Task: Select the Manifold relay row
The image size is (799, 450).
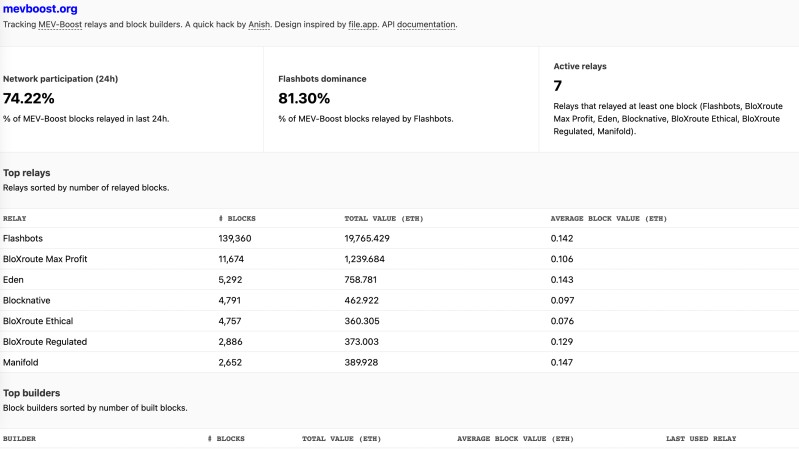Action: (22, 362)
